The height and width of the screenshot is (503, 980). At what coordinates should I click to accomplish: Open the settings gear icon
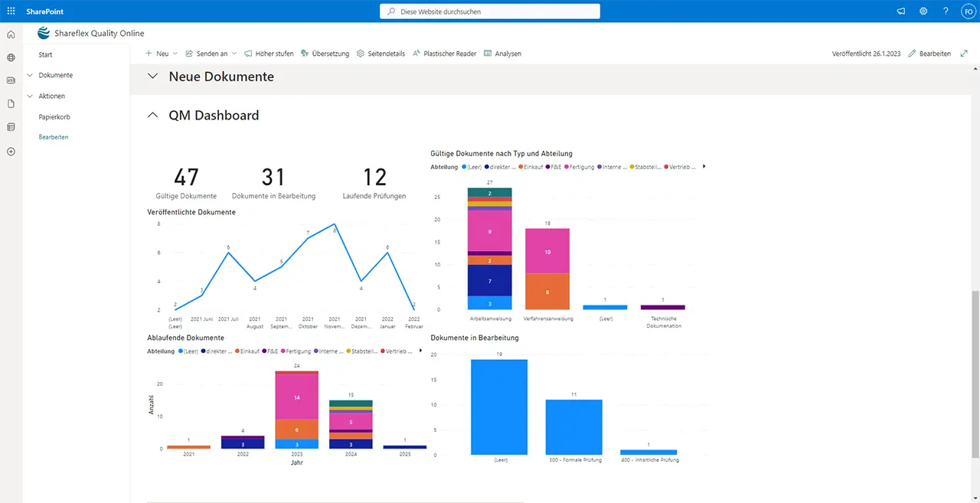pyautogui.click(x=923, y=11)
